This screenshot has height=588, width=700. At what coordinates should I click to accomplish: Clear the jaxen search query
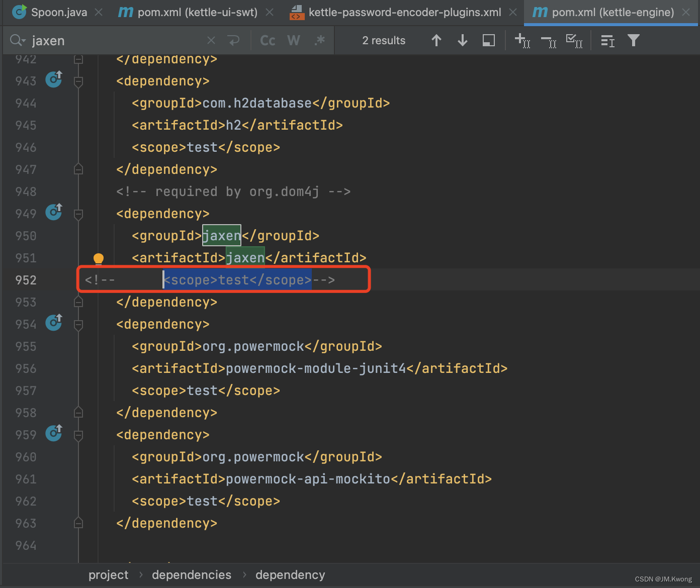tap(211, 40)
